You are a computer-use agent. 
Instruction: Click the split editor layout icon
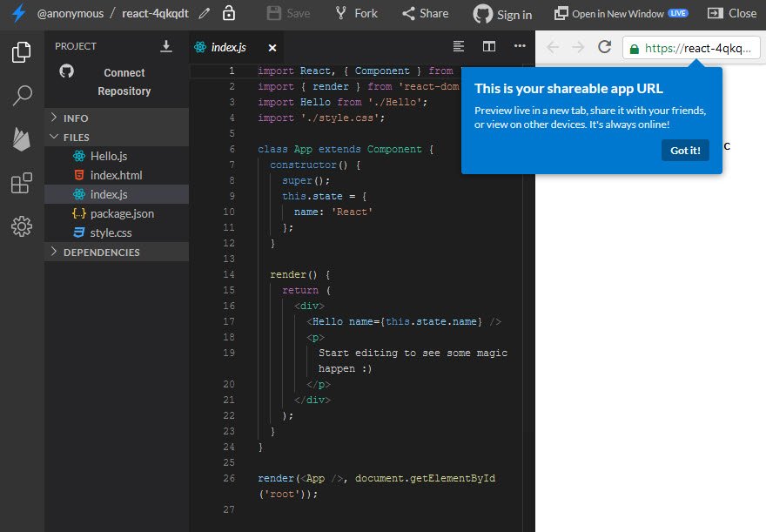click(489, 46)
